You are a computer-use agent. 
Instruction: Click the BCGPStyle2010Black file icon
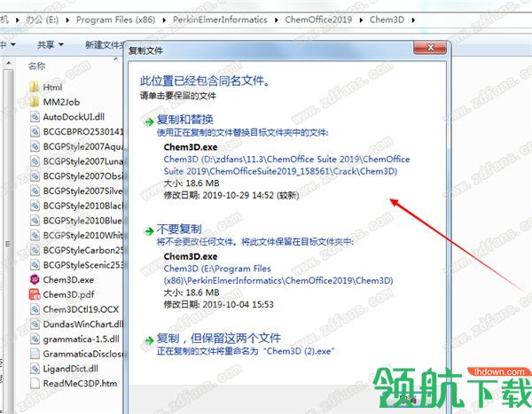point(35,206)
